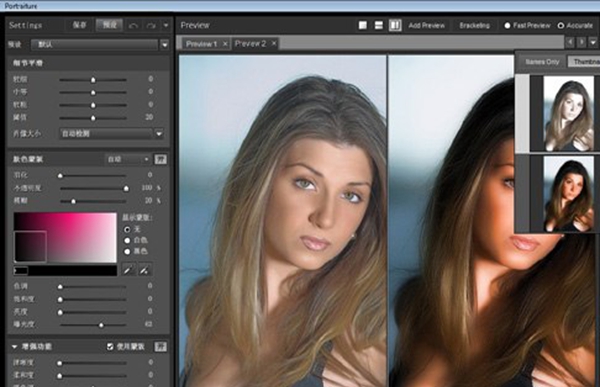Click the 色调 hue slider
Viewport: 600px width, 387px height.
pyautogui.click(x=93, y=287)
